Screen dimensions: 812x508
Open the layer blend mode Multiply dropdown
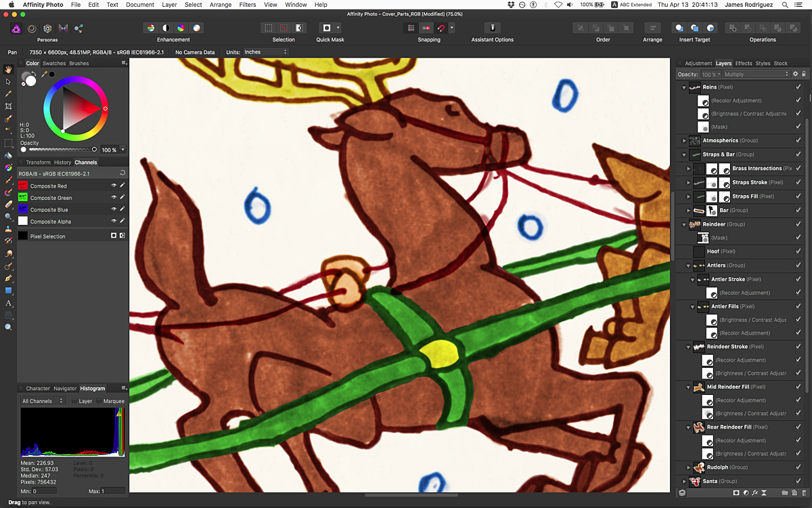point(756,74)
